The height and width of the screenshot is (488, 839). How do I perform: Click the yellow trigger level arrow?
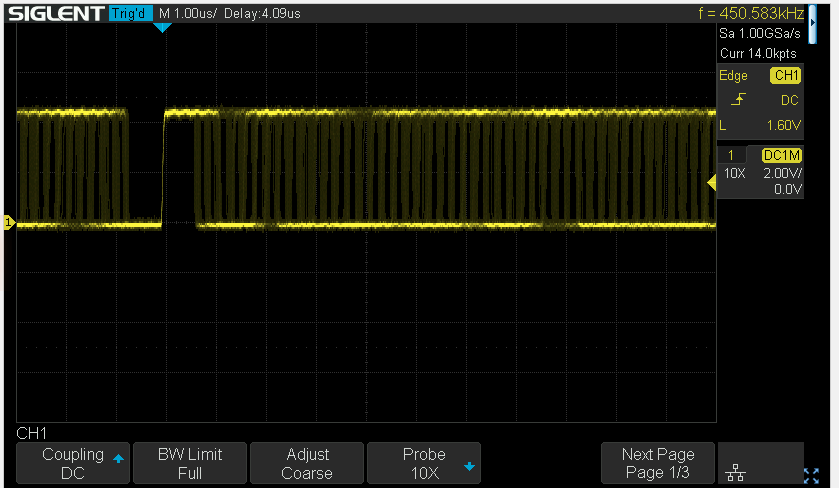(x=712, y=182)
